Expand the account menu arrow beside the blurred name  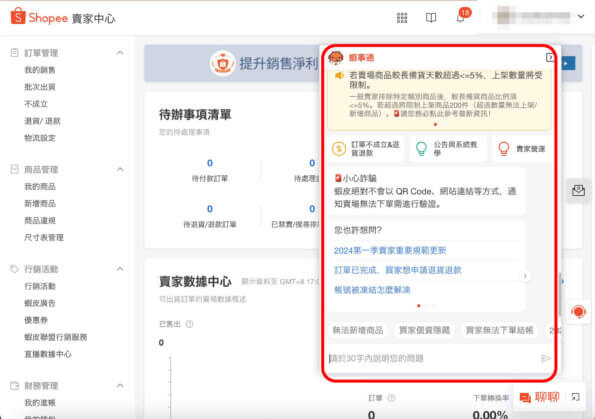pyautogui.click(x=581, y=16)
